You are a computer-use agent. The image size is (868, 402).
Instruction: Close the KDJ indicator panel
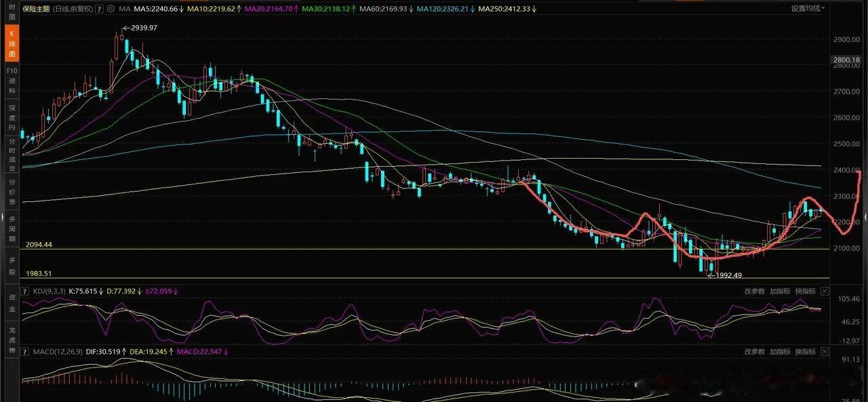(x=825, y=291)
